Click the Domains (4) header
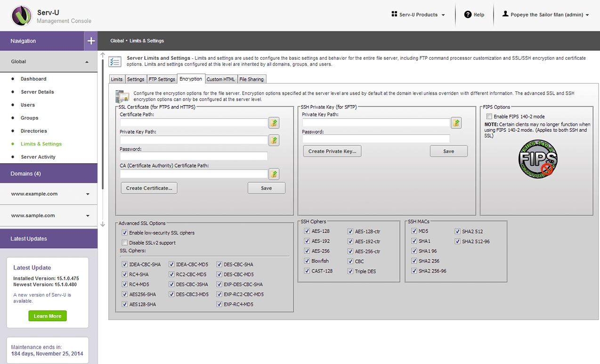 tap(49, 174)
